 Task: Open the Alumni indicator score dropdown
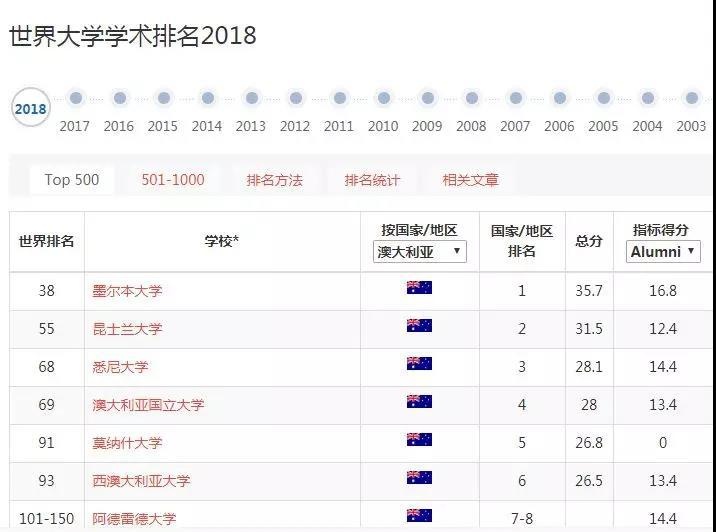(x=663, y=252)
